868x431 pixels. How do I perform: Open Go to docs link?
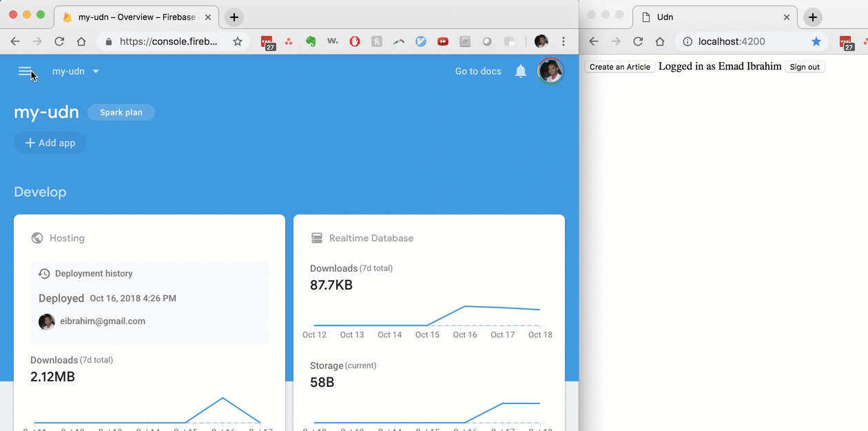pyautogui.click(x=478, y=71)
